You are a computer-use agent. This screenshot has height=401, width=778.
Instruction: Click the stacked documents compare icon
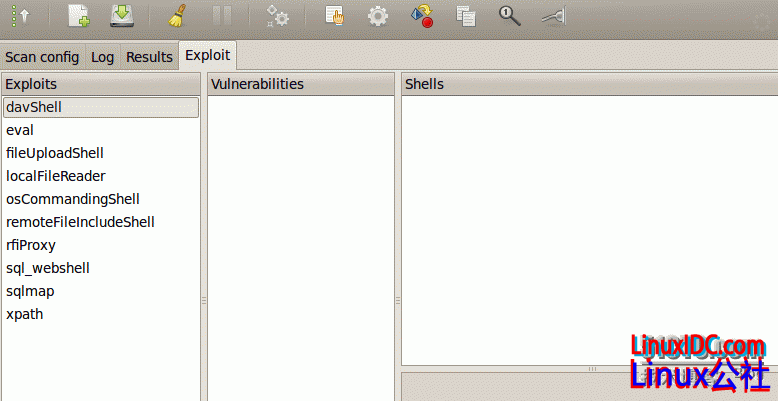click(x=466, y=16)
